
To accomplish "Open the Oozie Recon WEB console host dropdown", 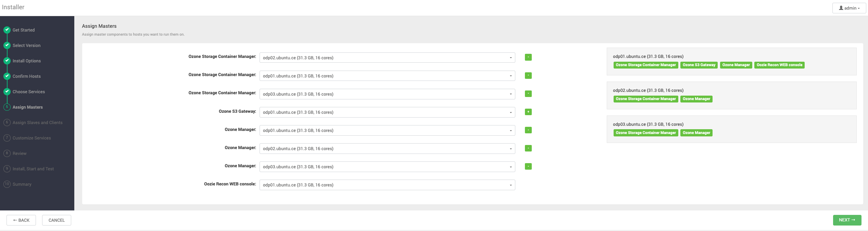I will (x=387, y=185).
